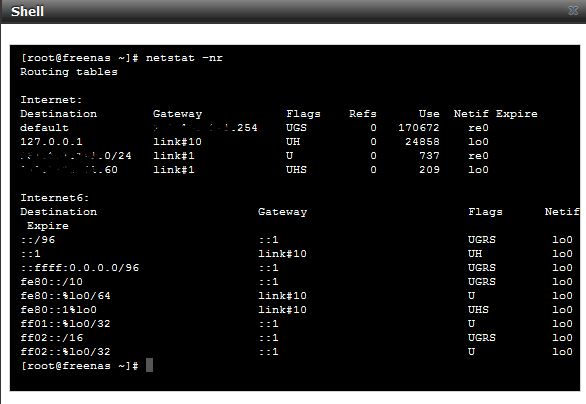586x404 pixels.
Task: Click the 'ff01::%lo0/32' destination entry
Action: [65, 324]
